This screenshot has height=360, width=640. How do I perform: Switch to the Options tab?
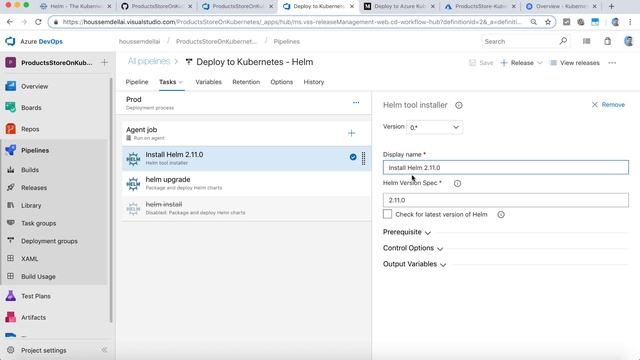[282, 82]
